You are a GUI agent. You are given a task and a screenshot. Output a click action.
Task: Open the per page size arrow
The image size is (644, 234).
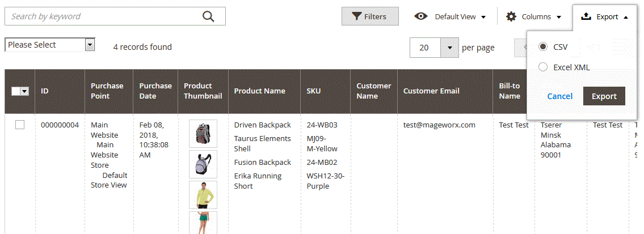point(450,48)
